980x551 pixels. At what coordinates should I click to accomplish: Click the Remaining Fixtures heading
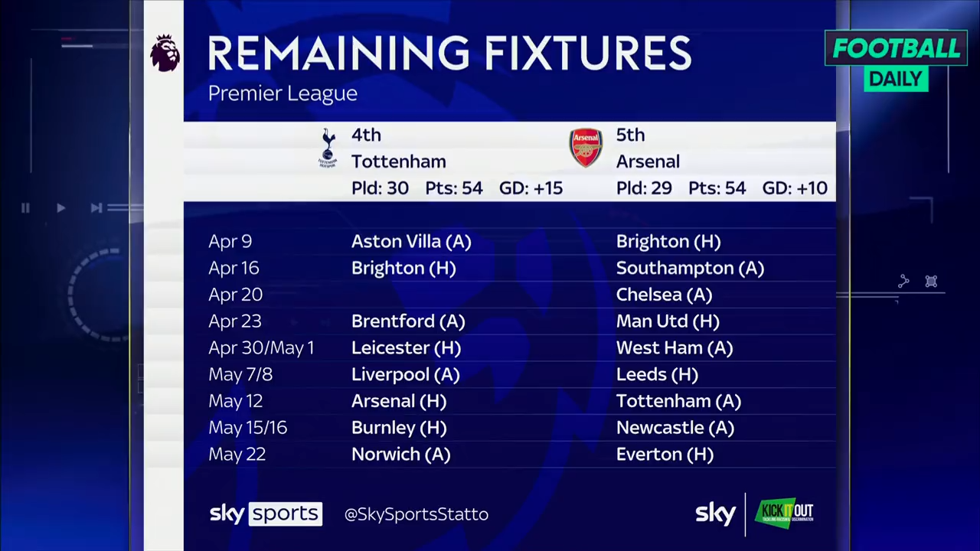point(449,54)
